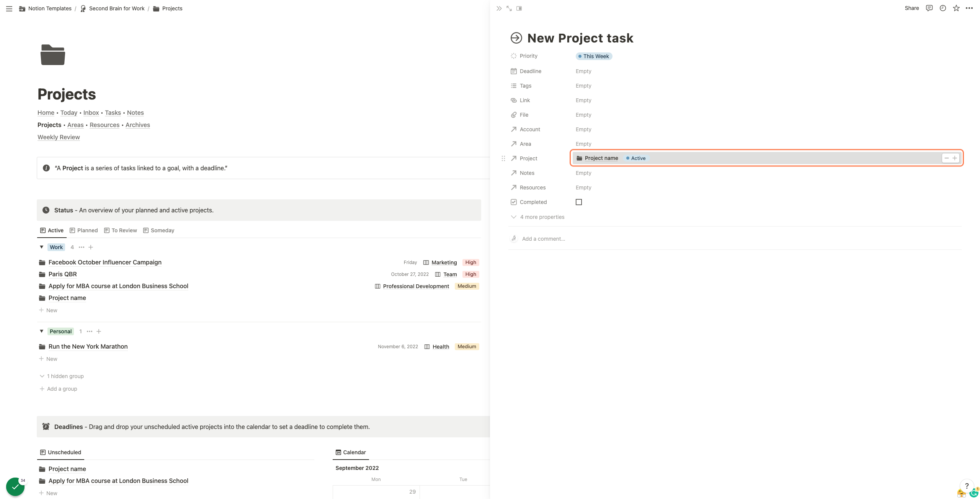The image size is (980, 499).
Task: Collapse the Personal group triangle
Action: click(x=42, y=331)
